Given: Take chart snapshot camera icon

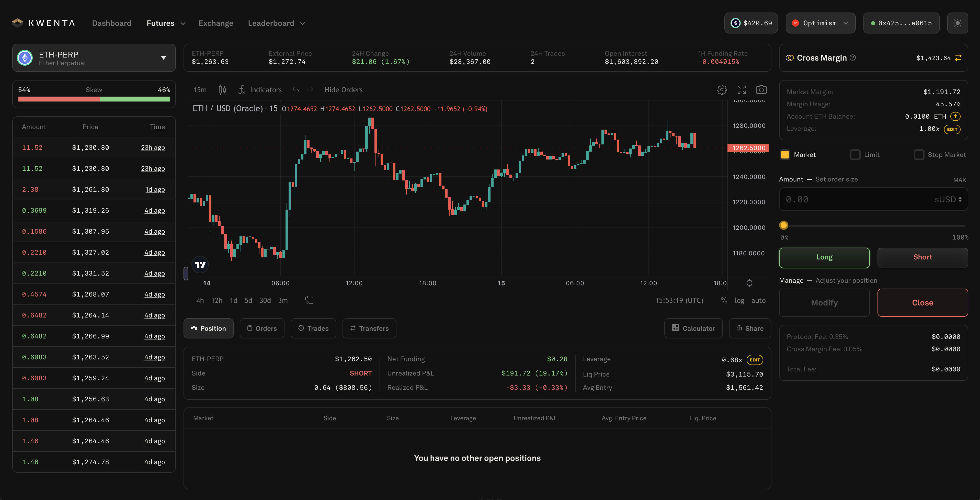Looking at the screenshot, I should (761, 90).
